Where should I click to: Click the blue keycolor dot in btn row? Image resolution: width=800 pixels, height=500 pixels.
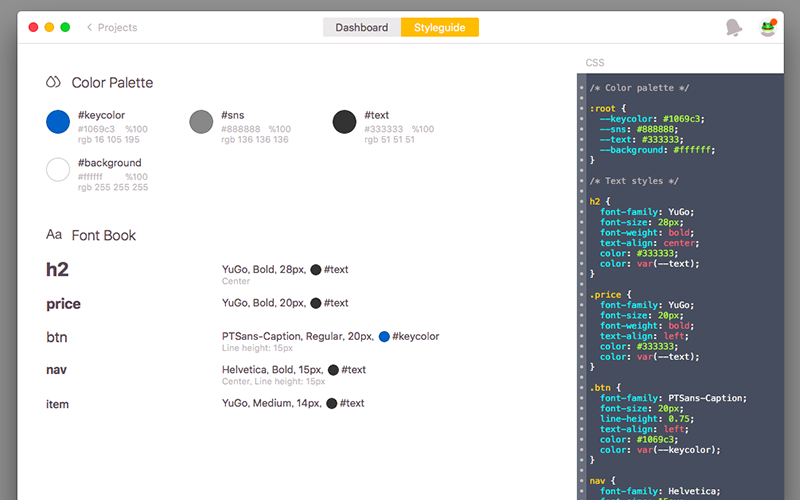click(x=384, y=337)
